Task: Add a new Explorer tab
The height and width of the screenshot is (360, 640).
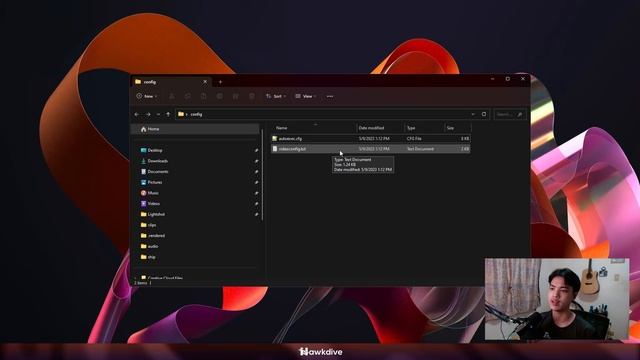Action: click(220, 82)
